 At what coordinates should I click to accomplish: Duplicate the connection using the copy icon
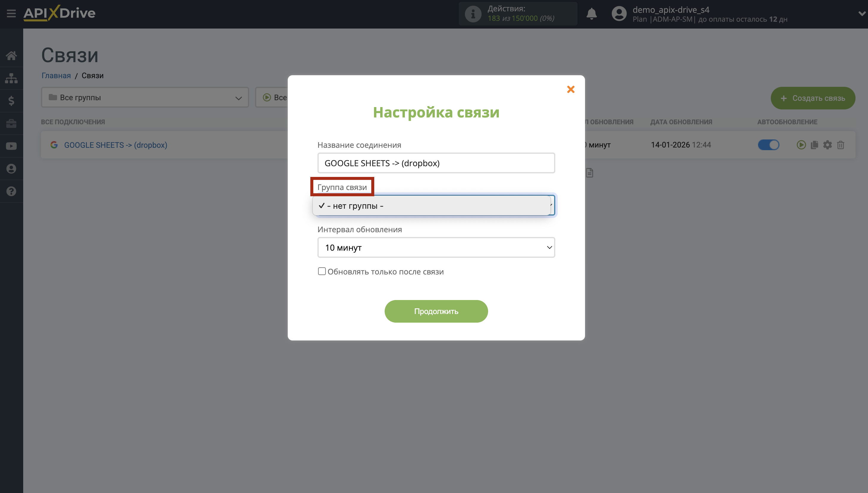pos(814,145)
